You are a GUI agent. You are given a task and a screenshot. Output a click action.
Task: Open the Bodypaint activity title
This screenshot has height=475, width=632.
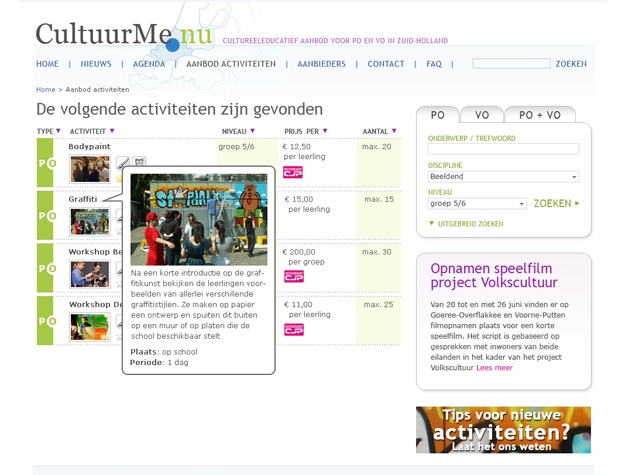point(89,146)
